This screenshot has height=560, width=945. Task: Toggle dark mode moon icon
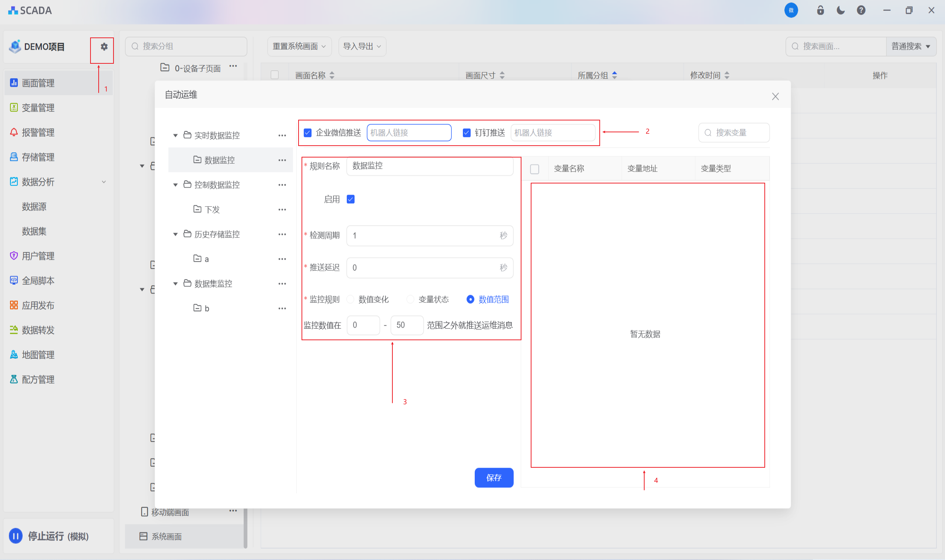[840, 10]
